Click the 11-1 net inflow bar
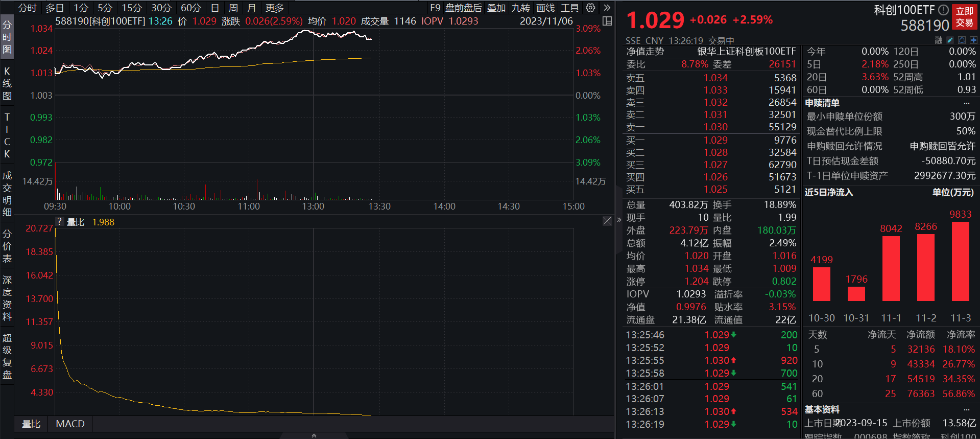This screenshot has height=439, width=980. point(891,268)
